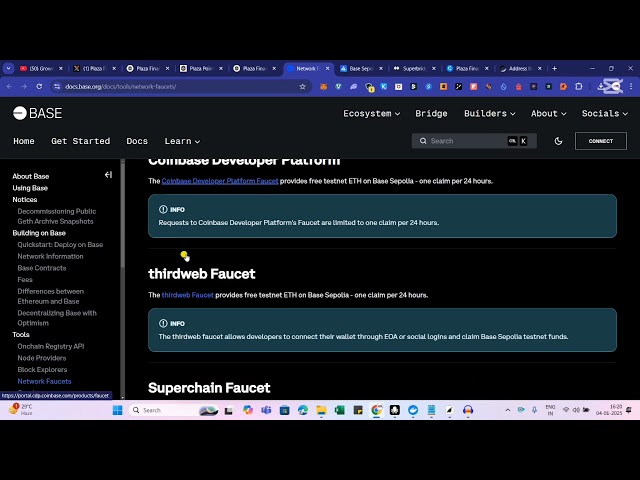Screen dimensions: 640x480
Task: View site information icon in address bar
Action: (x=57, y=87)
